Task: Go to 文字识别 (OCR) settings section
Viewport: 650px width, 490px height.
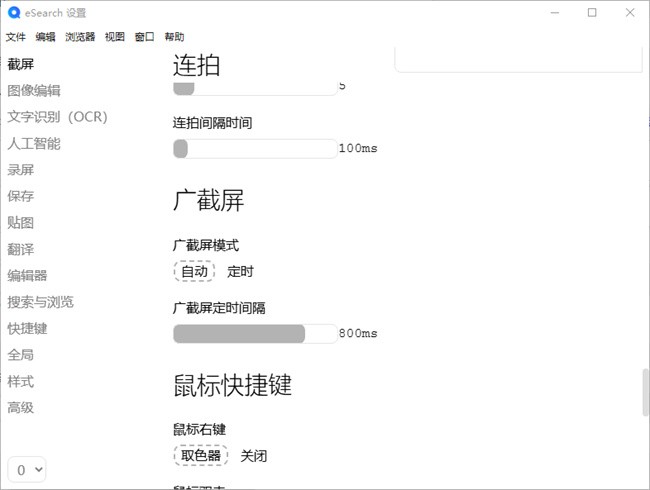Action: pos(57,117)
